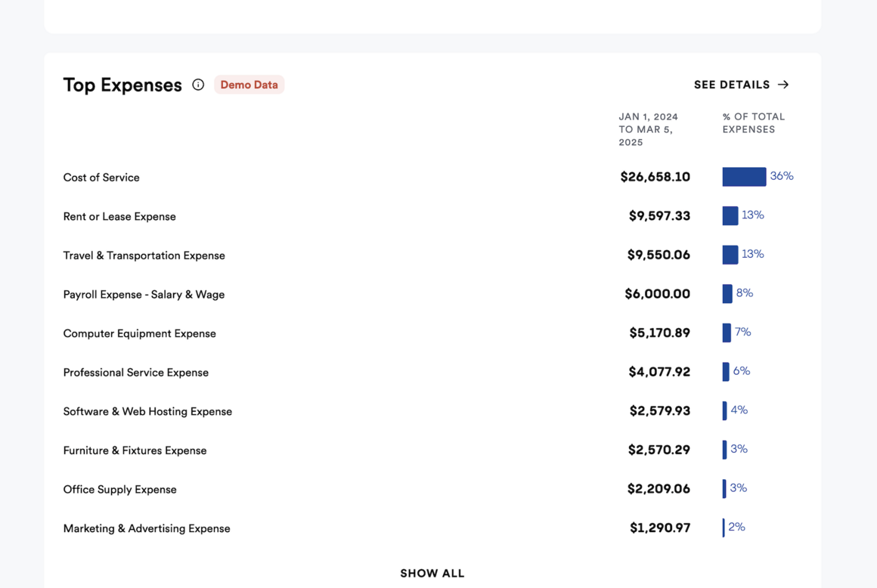Click the arrow icon next to See Details
Viewport: 877px width, 588px height.
pos(783,85)
